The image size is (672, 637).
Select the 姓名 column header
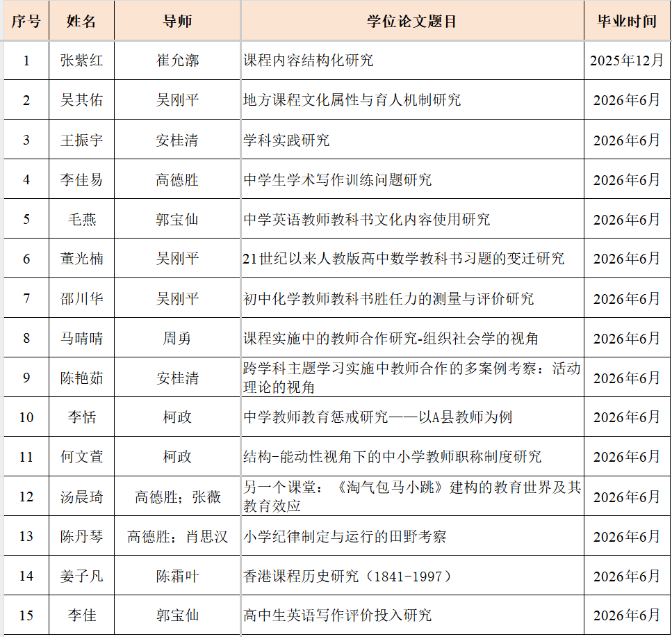click(x=81, y=21)
